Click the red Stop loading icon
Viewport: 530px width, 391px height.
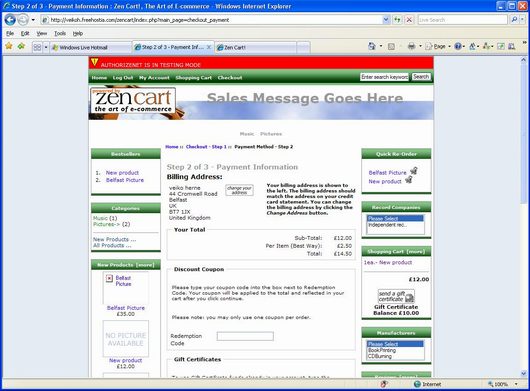pyautogui.click(x=409, y=20)
